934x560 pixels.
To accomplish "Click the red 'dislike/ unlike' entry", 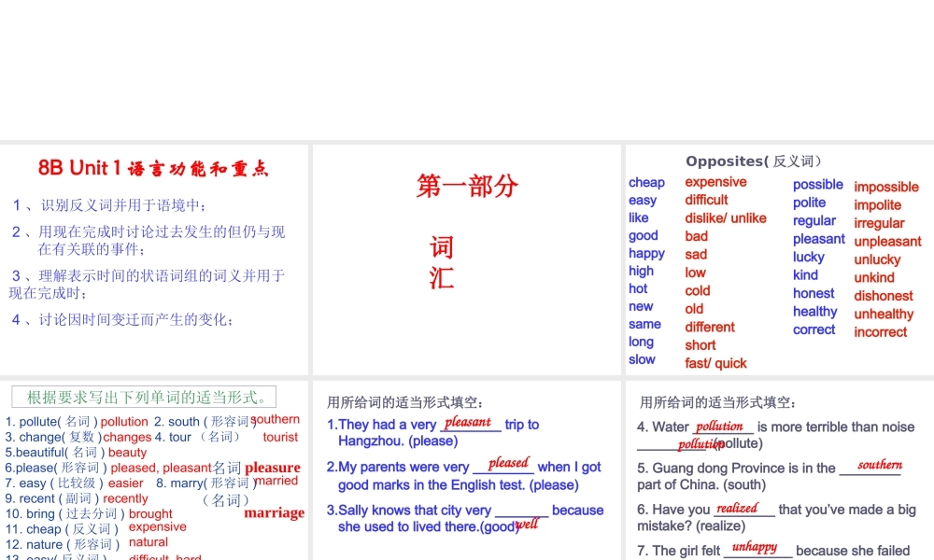I will (726, 217).
